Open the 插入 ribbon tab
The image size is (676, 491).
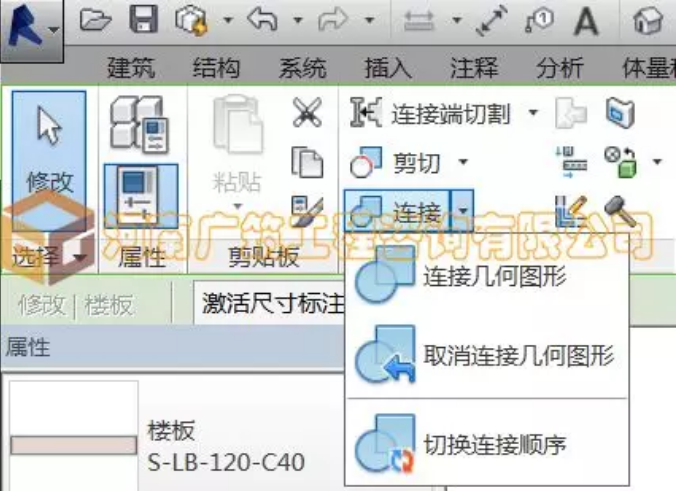pos(388,68)
